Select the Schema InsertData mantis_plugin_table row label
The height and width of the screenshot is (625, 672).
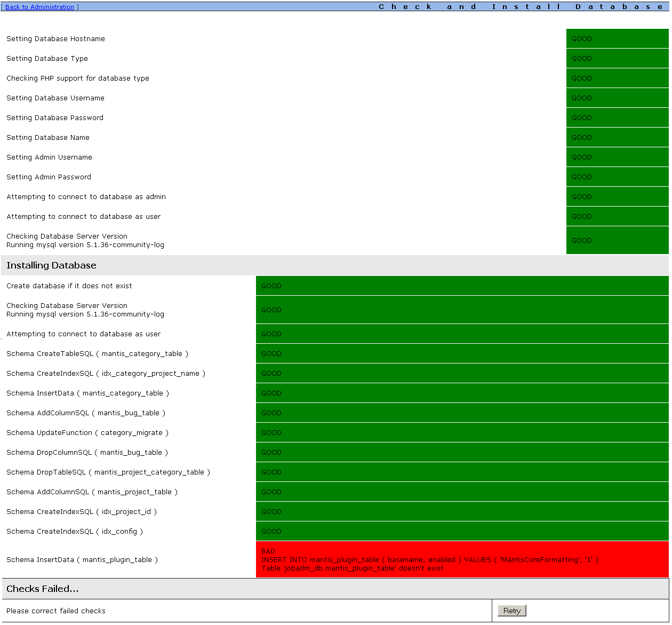pyautogui.click(x=82, y=559)
